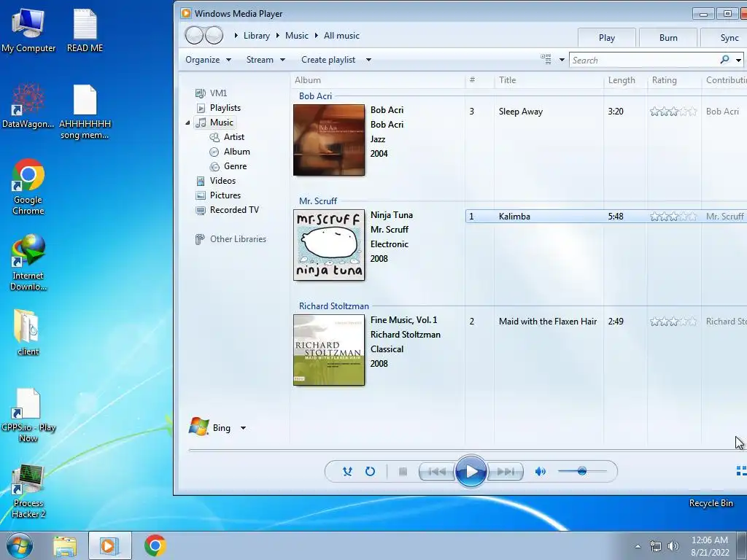Click All music in the breadcrumb
This screenshot has width=747, height=560.
[x=341, y=36]
